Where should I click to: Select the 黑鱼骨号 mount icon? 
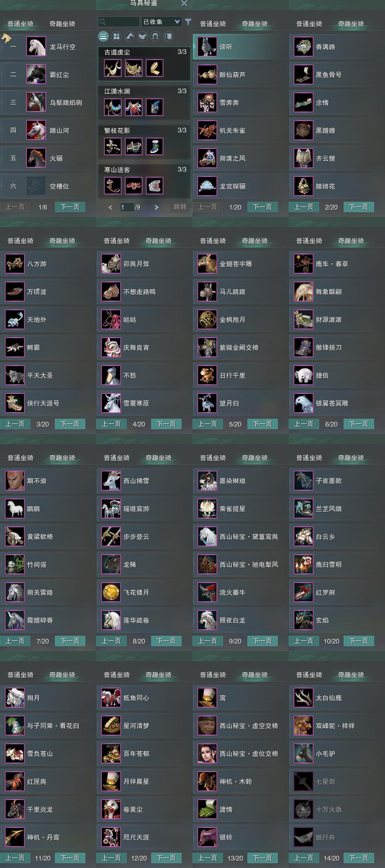point(304,75)
